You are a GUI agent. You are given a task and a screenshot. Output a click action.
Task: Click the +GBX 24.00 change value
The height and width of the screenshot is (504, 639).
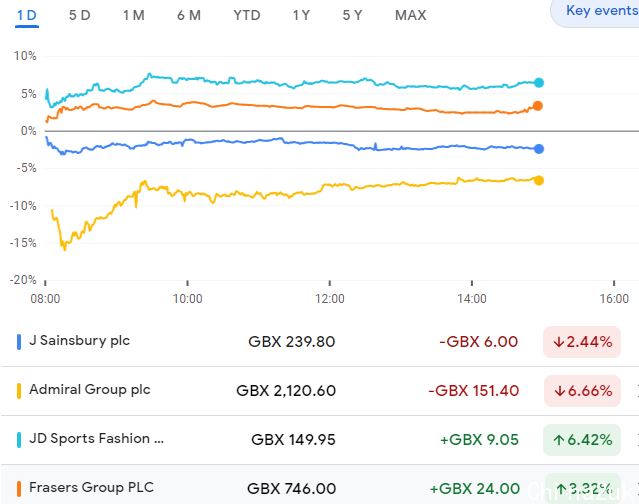475,489
